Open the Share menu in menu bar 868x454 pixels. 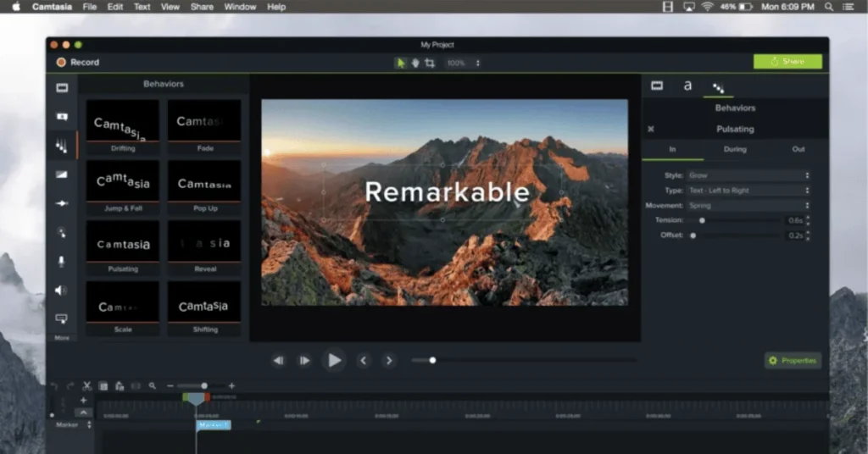tap(202, 7)
